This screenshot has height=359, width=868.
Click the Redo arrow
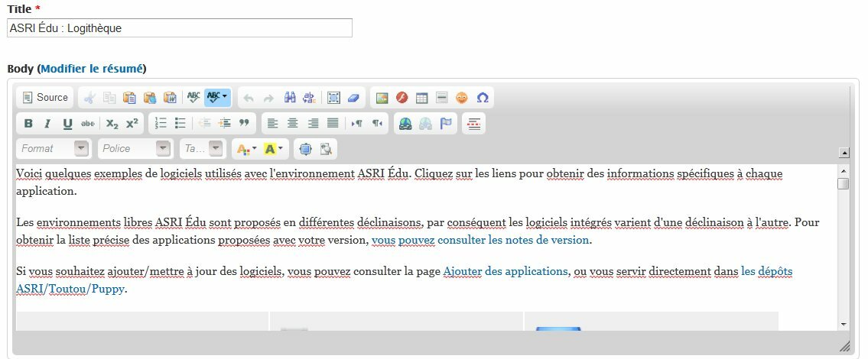[x=268, y=98]
